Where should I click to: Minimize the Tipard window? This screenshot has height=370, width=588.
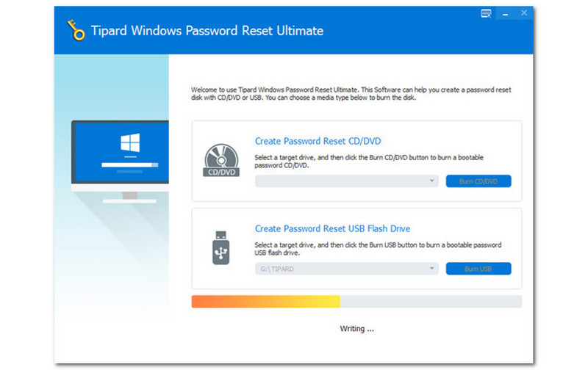point(506,13)
